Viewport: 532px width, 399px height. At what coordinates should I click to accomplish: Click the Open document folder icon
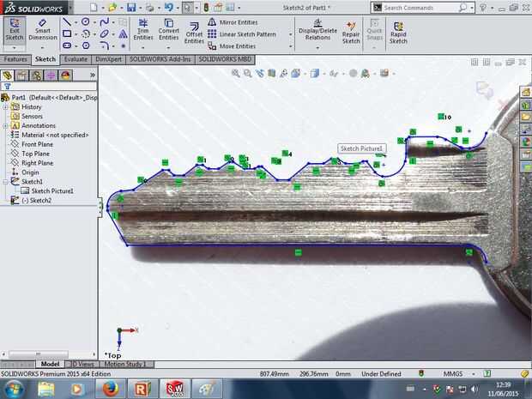(112, 8)
